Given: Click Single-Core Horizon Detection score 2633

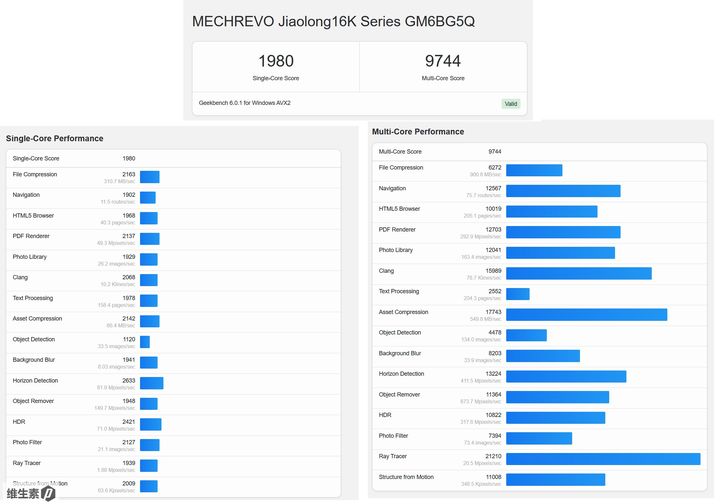Looking at the screenshot, I should point(129,381).
